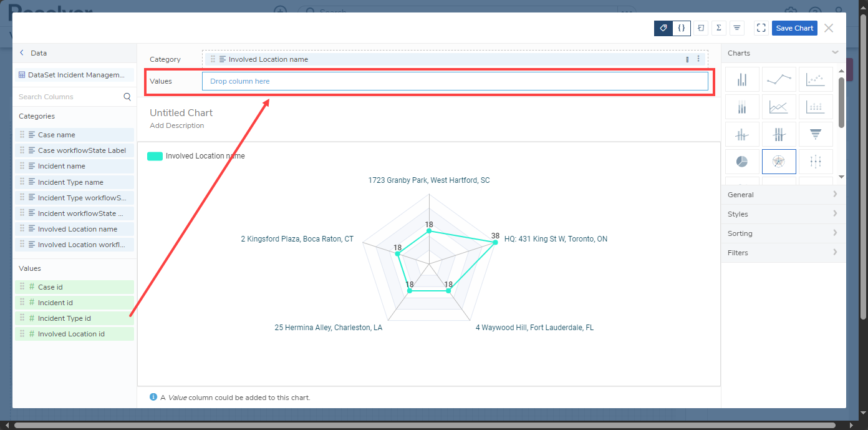The image size is (868, 430).
Task: Click the DataSet Incident Management entry
Action: [x=74, y=75]
